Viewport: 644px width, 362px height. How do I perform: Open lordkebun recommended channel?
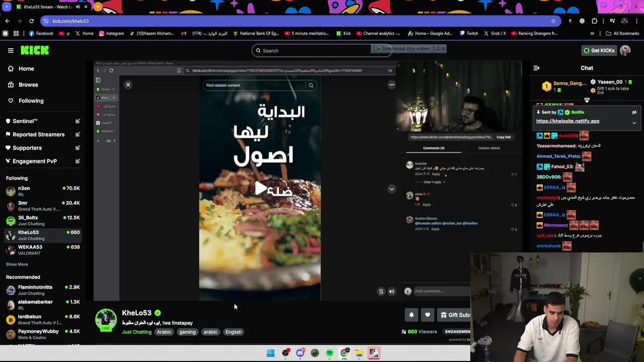[43, 319]
